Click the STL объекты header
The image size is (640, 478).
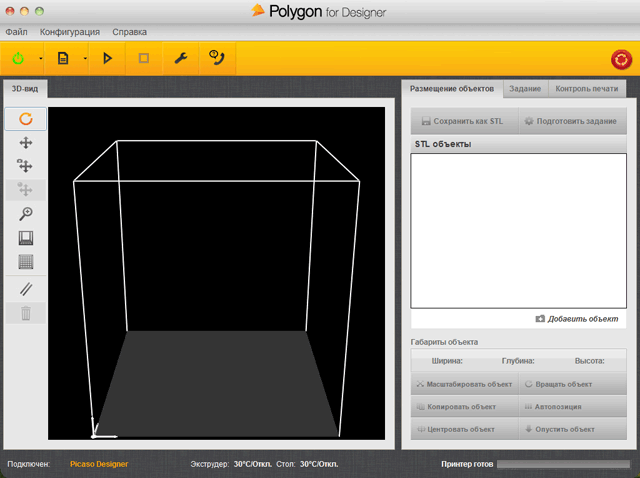pos(443,144)
